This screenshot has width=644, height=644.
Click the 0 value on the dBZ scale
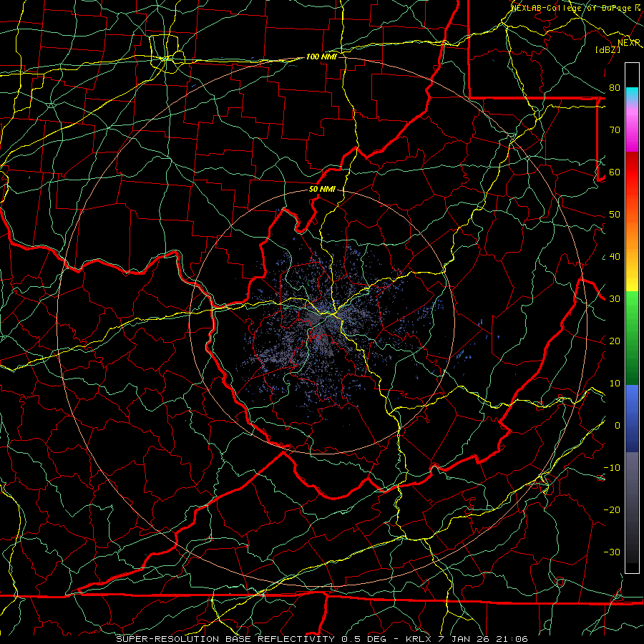617,426
